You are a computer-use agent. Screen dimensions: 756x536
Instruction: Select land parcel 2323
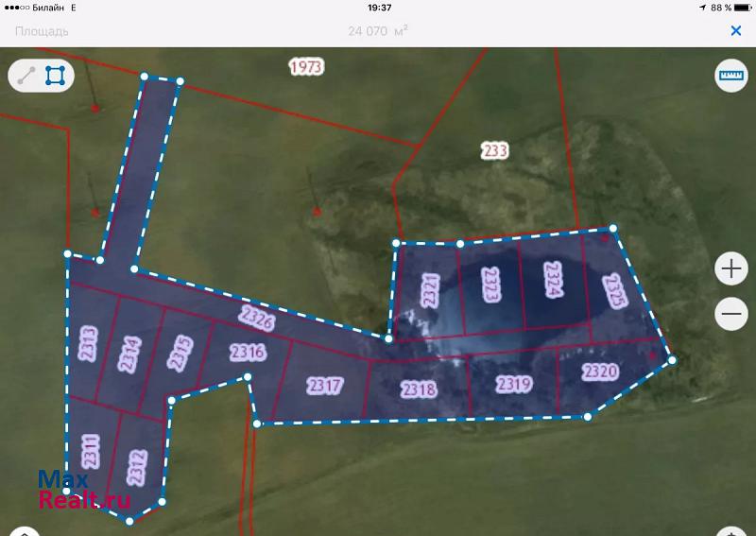(490, 285)
